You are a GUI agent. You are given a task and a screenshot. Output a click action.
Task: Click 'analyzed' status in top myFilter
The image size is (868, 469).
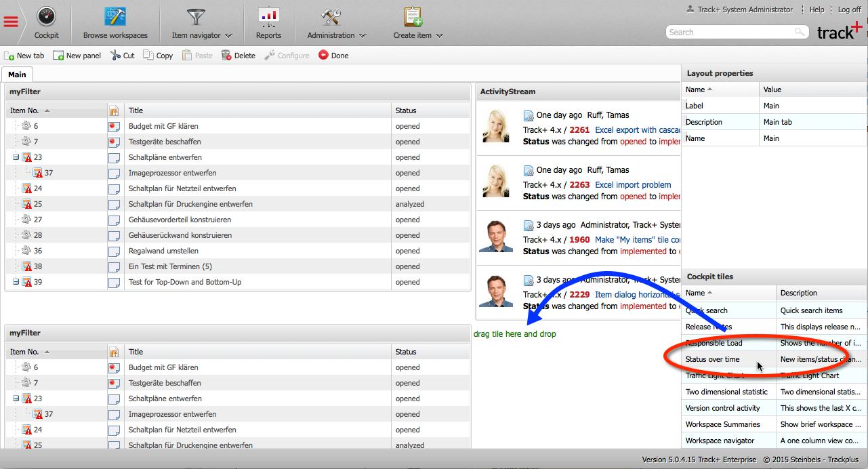tap(410, 204)
